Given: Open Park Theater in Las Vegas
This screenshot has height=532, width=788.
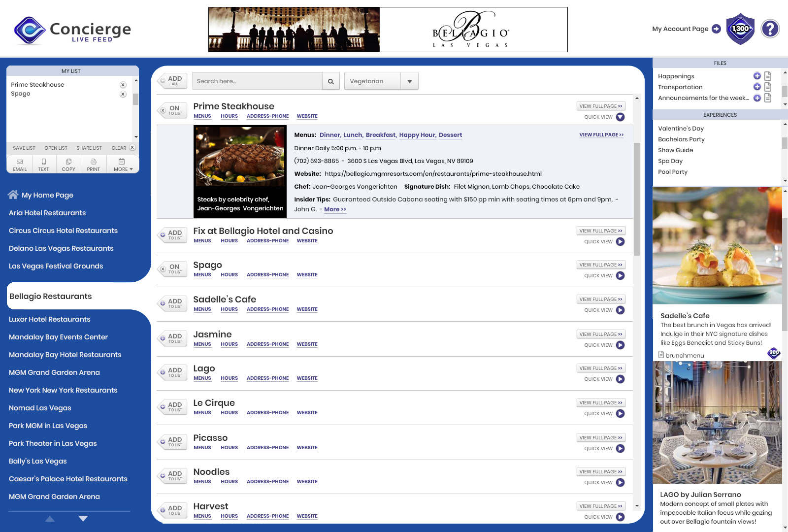Looking at the screenshot, I should click(x=53, y=443).
